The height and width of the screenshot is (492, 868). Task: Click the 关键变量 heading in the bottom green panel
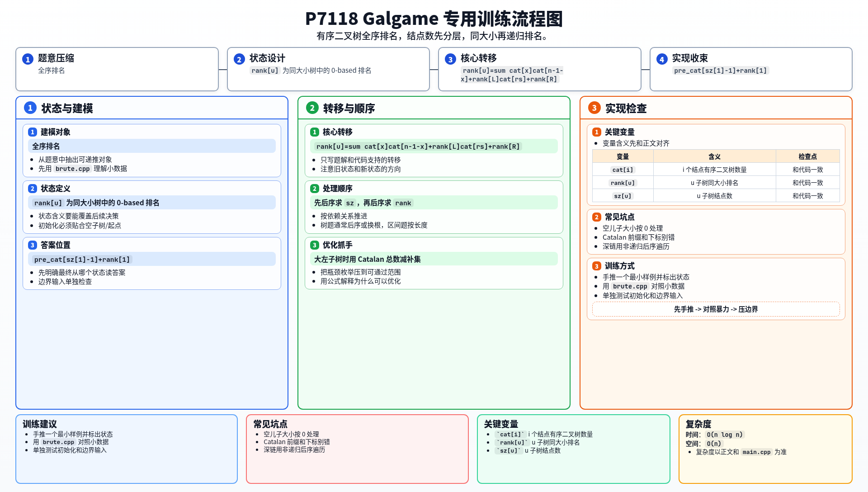501,424
